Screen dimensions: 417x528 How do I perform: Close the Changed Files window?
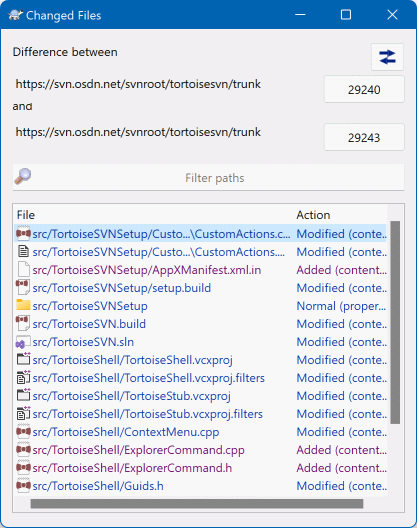tap(392, 15)
